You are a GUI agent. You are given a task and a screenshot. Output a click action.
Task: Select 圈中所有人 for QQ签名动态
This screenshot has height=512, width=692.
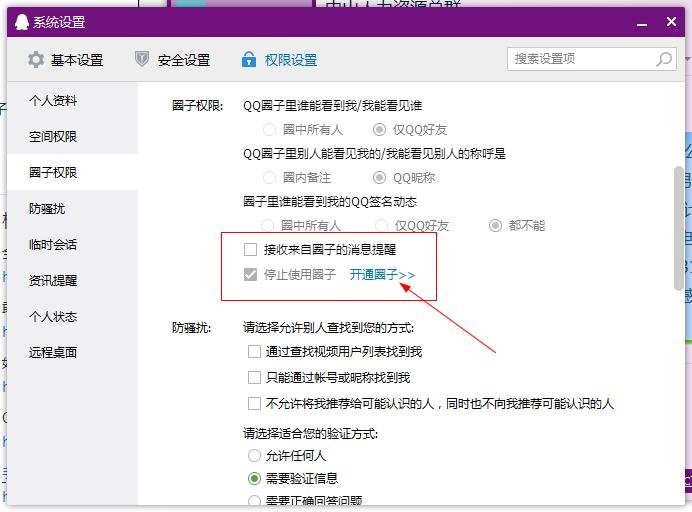point(267,226)
